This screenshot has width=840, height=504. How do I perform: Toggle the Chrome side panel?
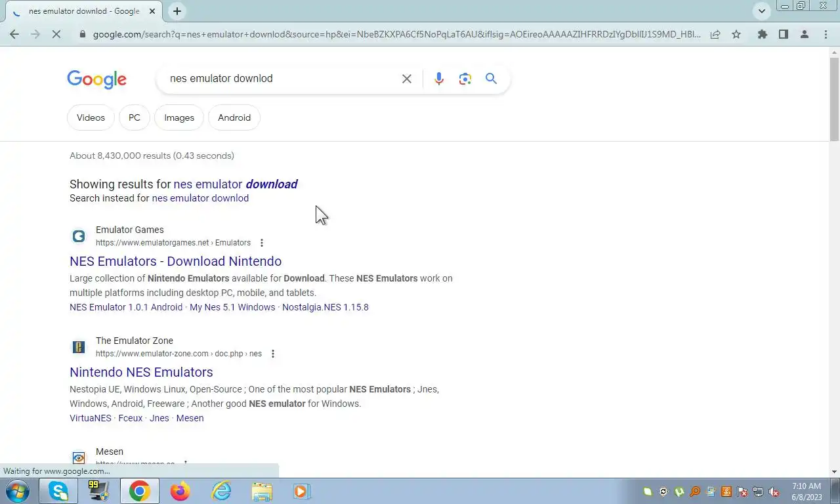(784, 34)
